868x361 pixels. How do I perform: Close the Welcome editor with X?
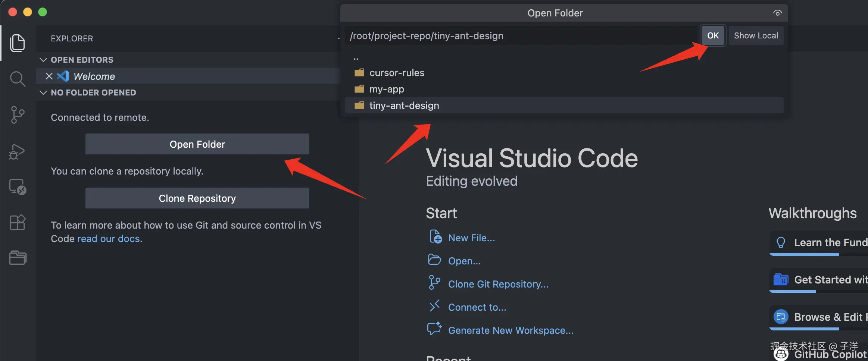(49, 76)
